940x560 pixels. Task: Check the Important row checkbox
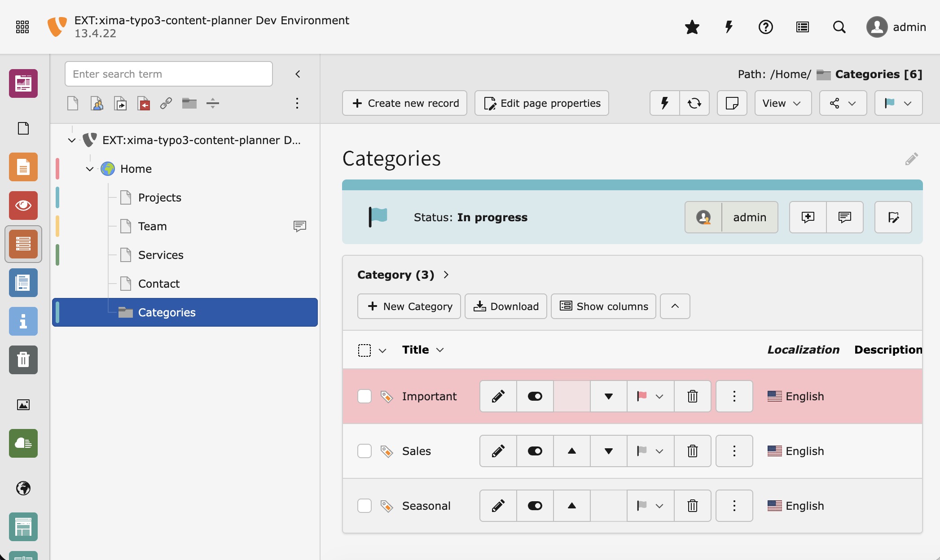pyautogui.click(x=365, y=396)
